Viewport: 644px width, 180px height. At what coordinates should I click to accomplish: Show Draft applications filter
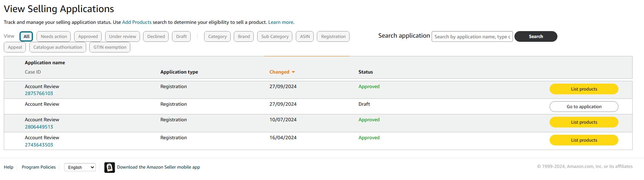coord(181,37)
